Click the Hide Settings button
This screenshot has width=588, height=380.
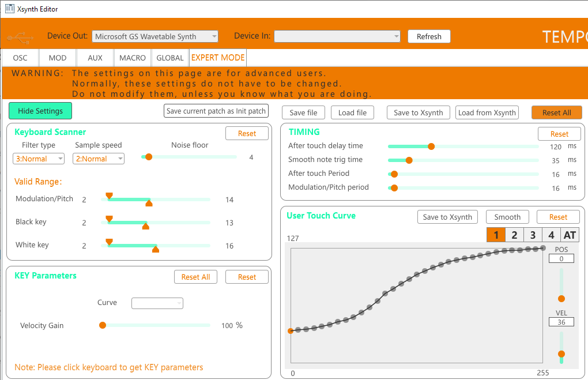coord(40,111)
